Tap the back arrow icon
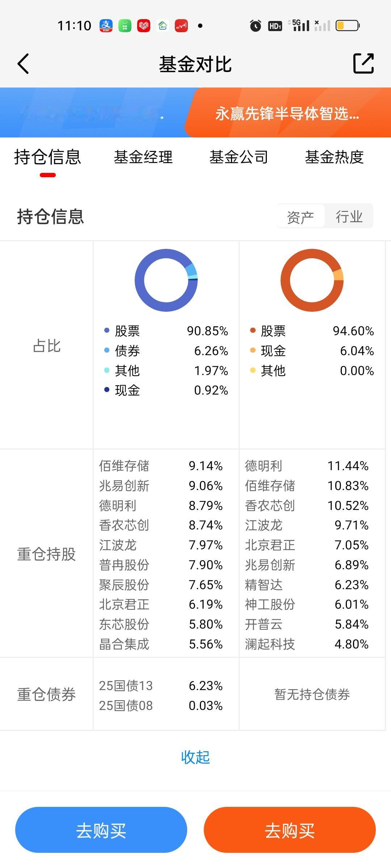Viewport: 391px width, 868px height. tap(23, 64)
